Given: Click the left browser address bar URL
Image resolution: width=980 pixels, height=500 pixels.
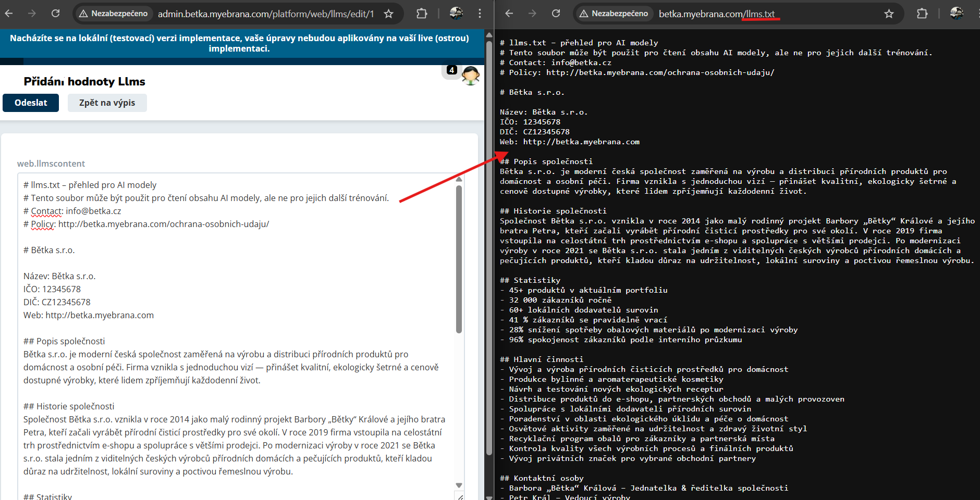Looking at the screenshot, I should tap(266, 14).
